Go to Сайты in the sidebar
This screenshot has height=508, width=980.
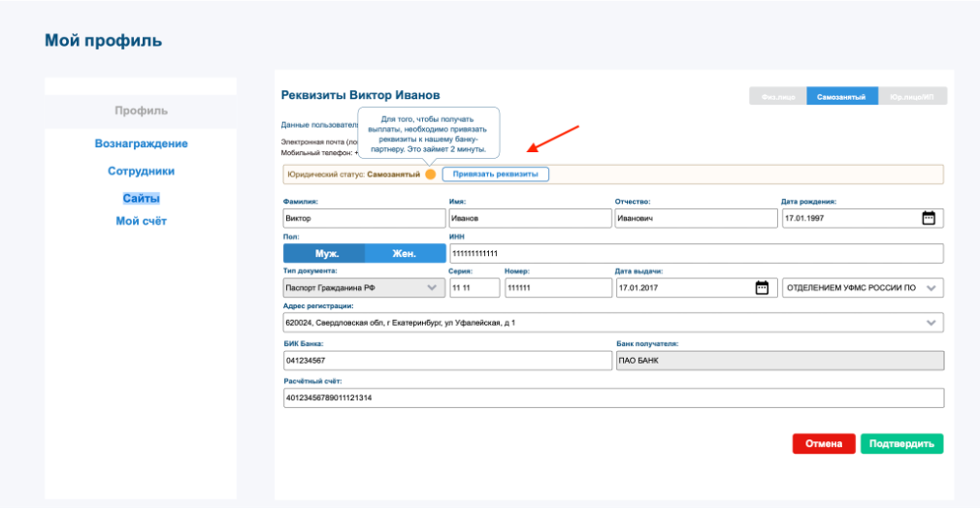point(141,198)
